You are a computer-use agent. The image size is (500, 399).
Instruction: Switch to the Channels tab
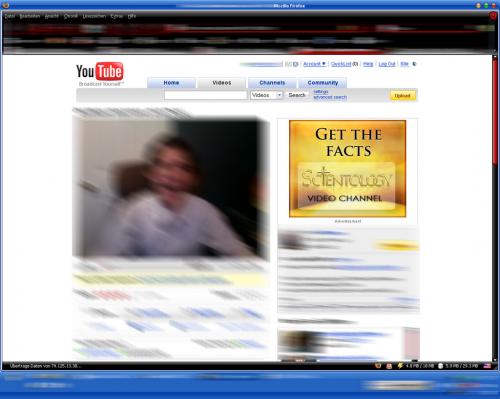tap(272, 83)
